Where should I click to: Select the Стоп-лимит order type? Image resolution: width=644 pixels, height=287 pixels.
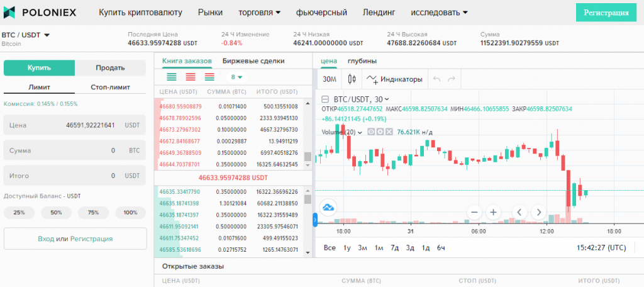110,87
